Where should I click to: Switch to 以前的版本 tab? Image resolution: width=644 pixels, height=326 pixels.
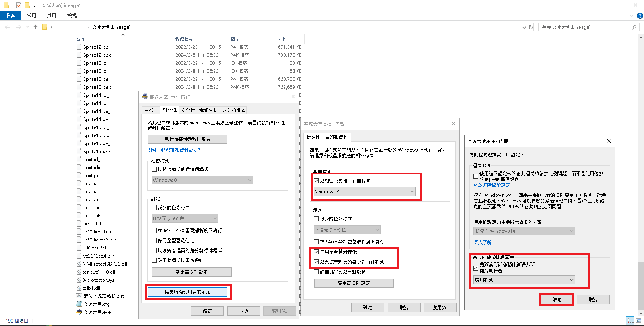[234, 110]
